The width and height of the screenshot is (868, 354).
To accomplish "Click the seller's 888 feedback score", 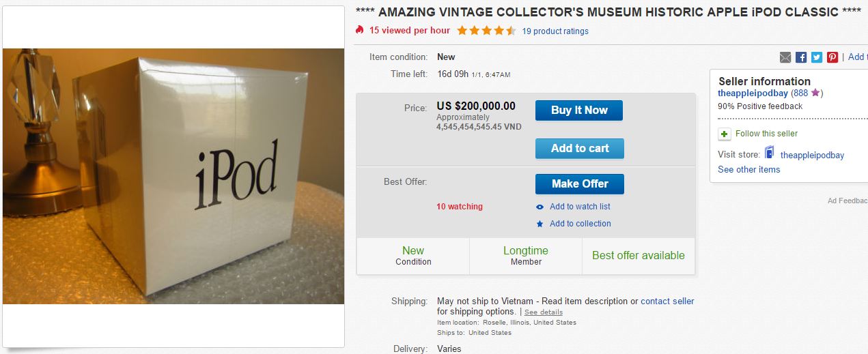I will point(800,93).
